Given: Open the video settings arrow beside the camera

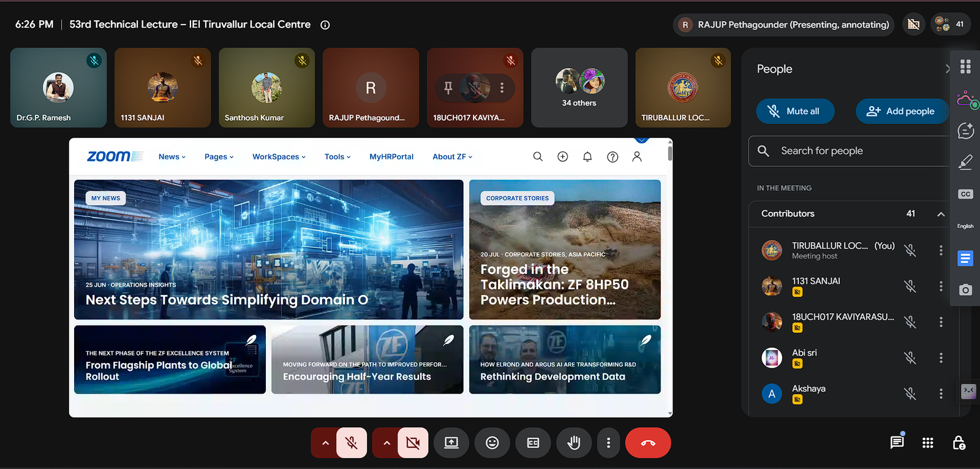Looking at the screenshot, I should pyautogui.click(x=386, y=443).
